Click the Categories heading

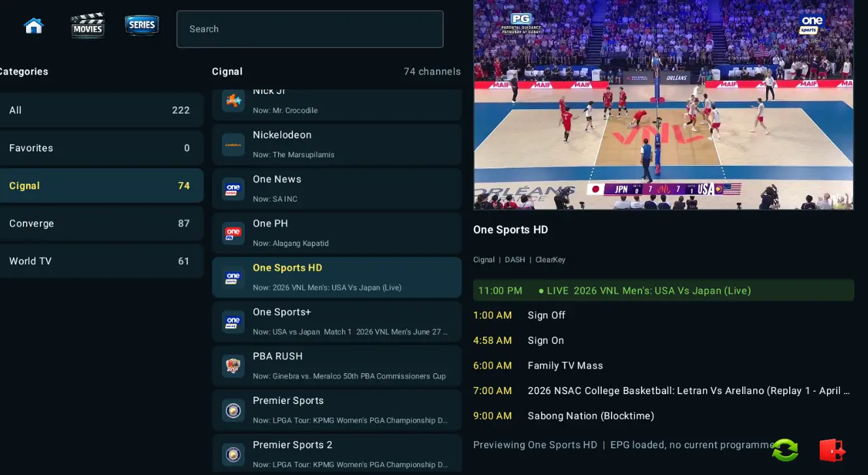pyautogui.click(x=24, y=72)
